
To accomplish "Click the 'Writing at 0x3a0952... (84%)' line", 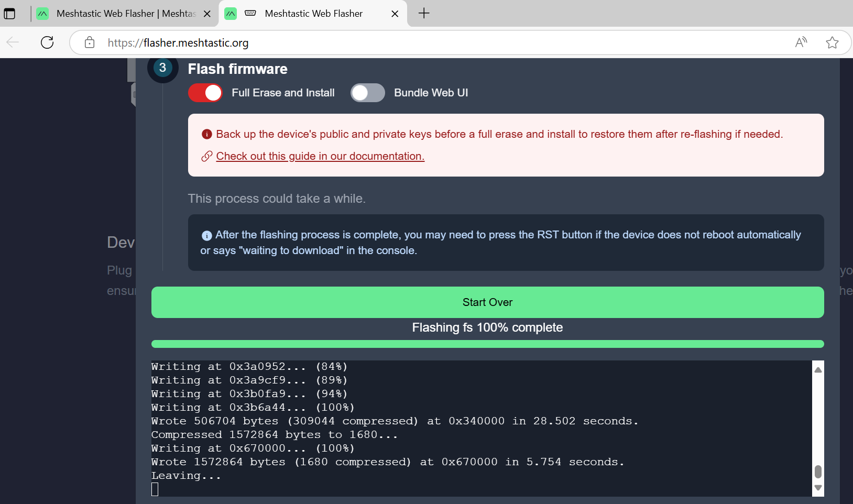I will pyautogui.click(x=249, y=367).
